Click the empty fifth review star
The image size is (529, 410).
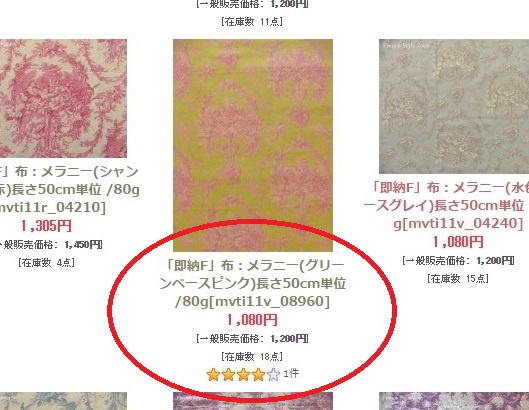[273, 375]
